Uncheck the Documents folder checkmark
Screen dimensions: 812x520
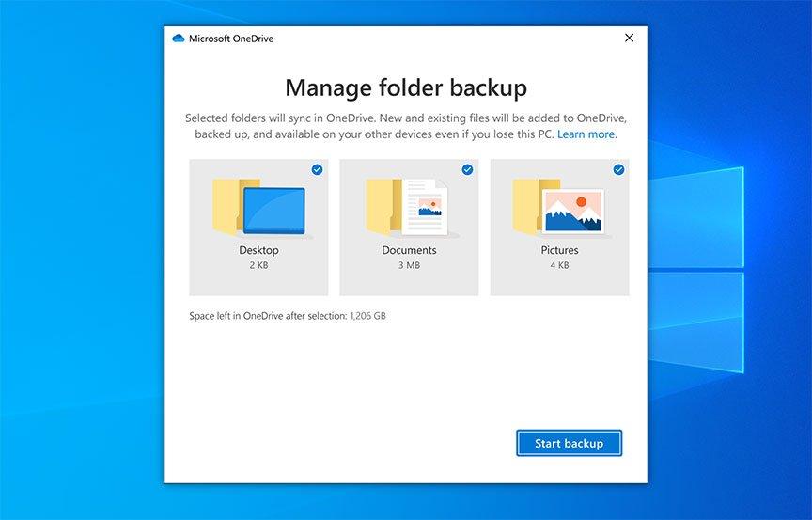(467, 169)
